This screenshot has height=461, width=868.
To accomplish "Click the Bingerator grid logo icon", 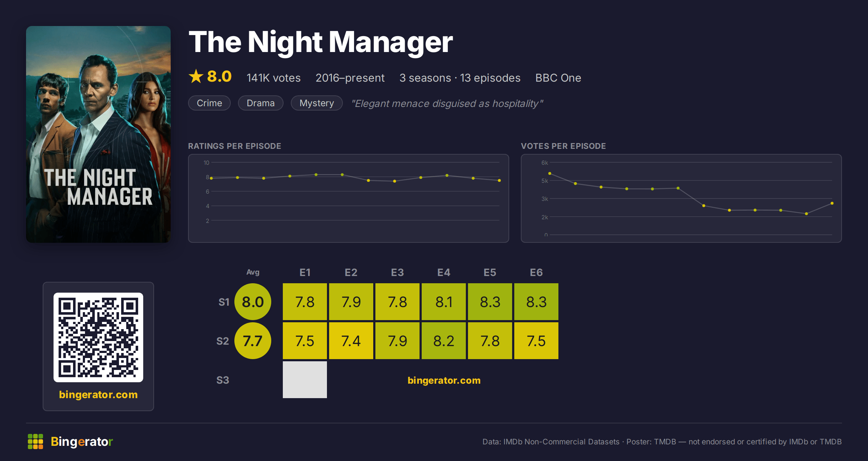I will 35,441.
